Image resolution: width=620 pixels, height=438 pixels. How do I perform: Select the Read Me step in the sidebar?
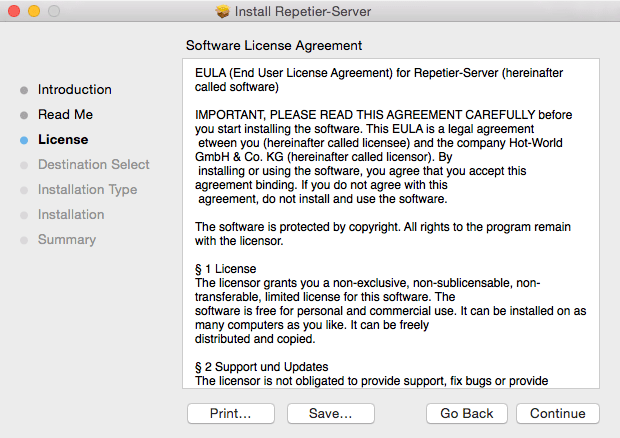click(x=65, y=115)
